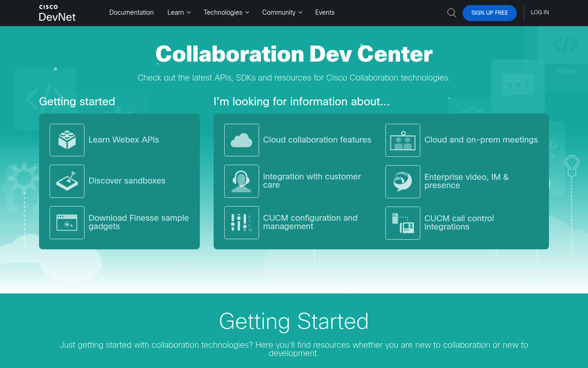Expand the Technologies dropdown chevron
This screenshot has height=368, width=588.
(x=247, y=12)
